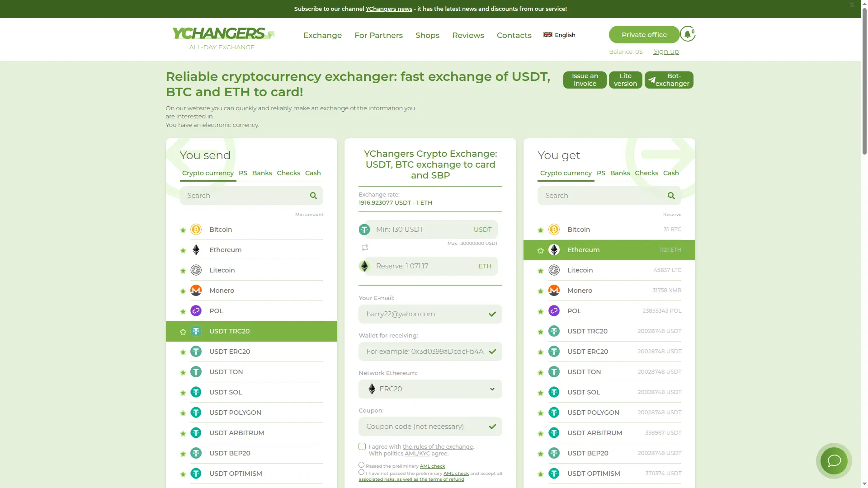Image resolution: width=868 pixels, height=488 pixels.
Task: Click search magnifier in You get panel
Action: tap(671, 196)
